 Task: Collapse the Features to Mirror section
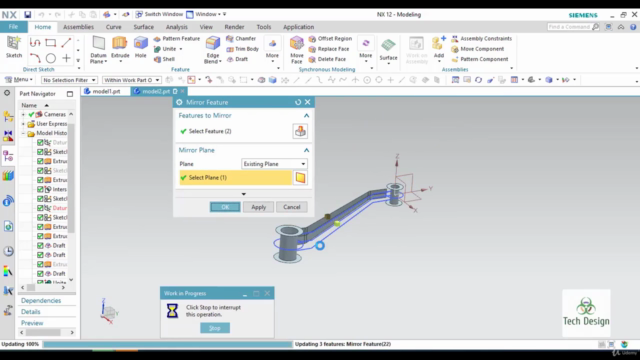(x=307, y=116)
